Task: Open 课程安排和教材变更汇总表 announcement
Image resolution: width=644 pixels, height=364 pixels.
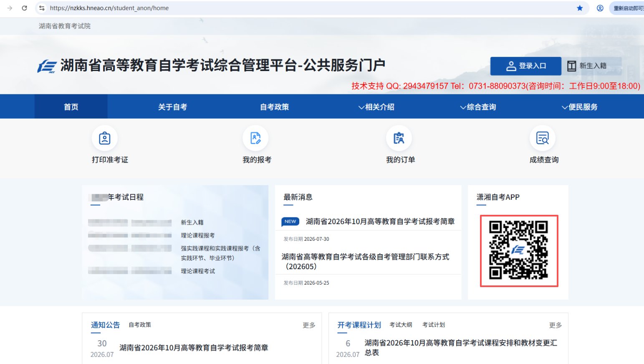Action: [461, 348]
